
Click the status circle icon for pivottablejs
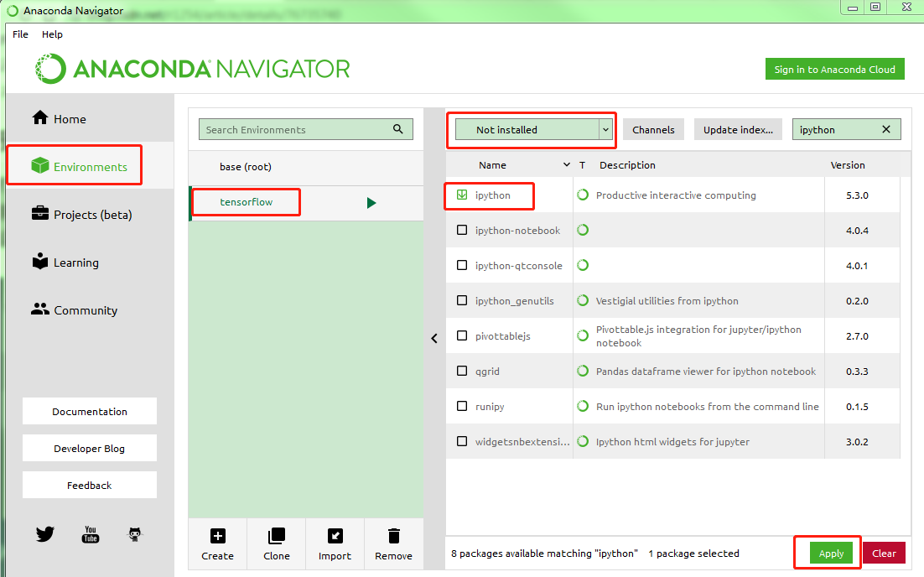(x=583, y=335)
